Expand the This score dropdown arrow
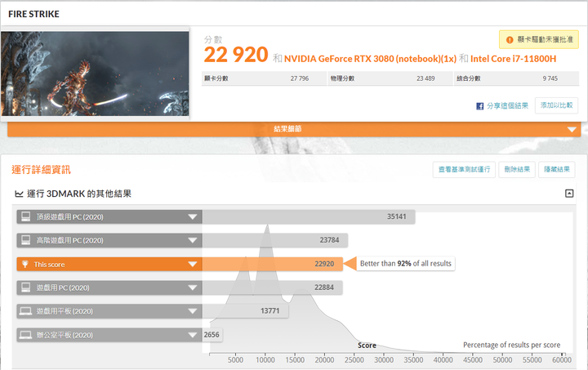Screen dimensions: 588x370 pos(193,265)
